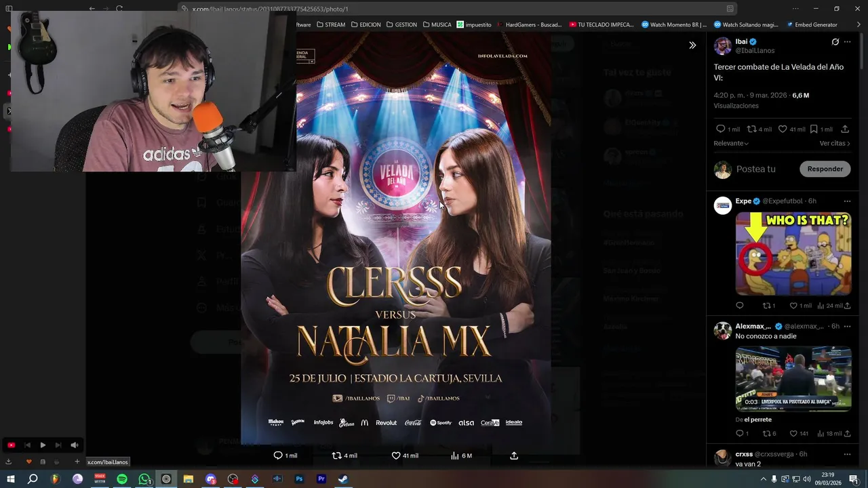Screen dimensions: 868x488
Task: Click the sidebar orange heart icon
Action: pyautogui.click(x=28, y=462)
